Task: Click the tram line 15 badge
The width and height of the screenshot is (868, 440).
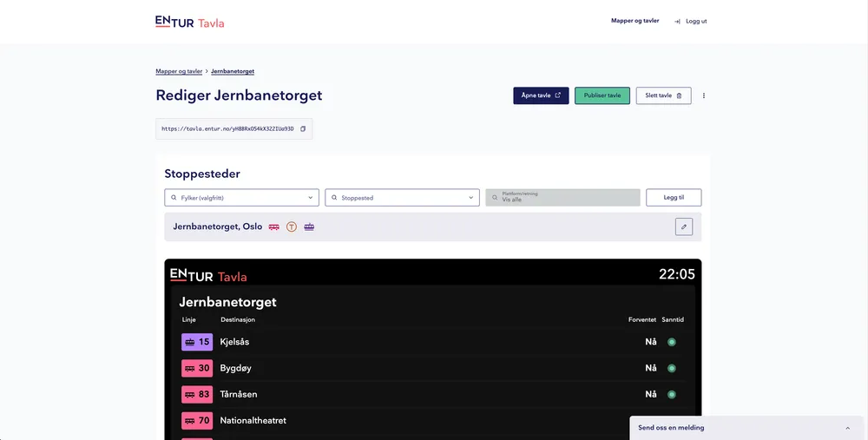Action: [197, 342]
